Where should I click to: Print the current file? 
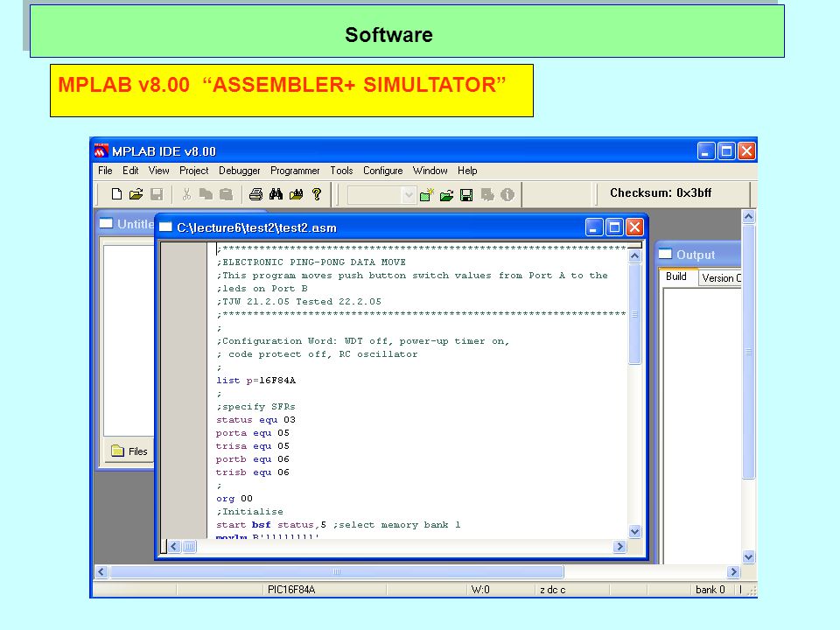(256, 194)
